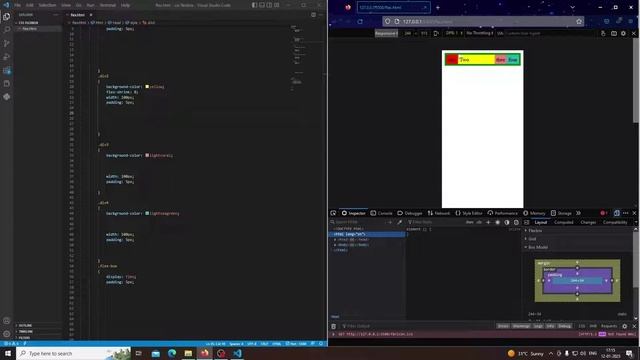Close Responsive Design Mode
This screenshot has width=640, height=360.
pos(634,33)
